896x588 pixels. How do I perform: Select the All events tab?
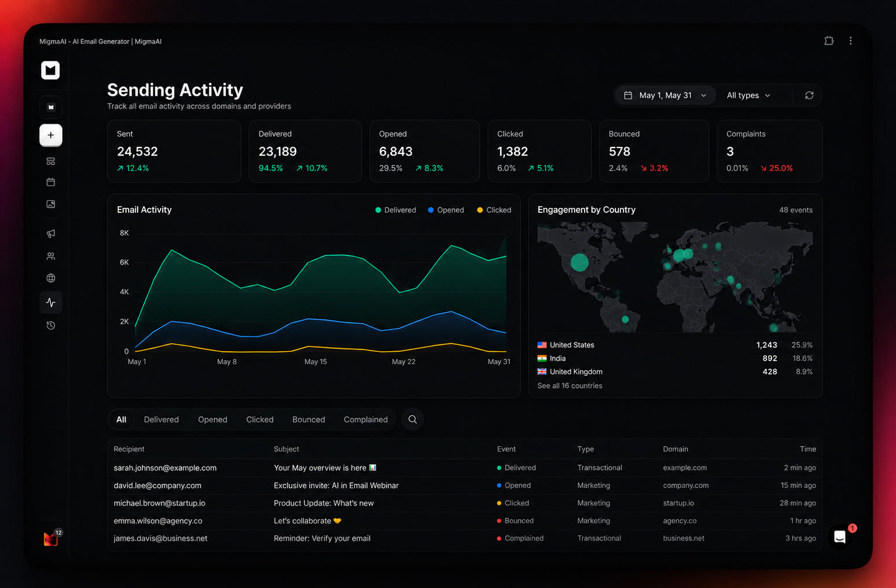121,420
